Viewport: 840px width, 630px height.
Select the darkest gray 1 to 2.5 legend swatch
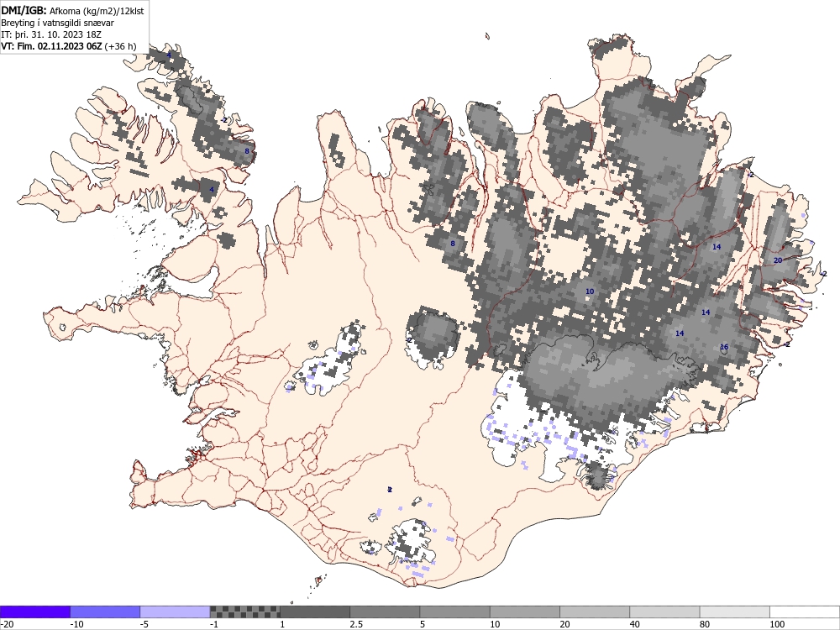coord(315,612)
